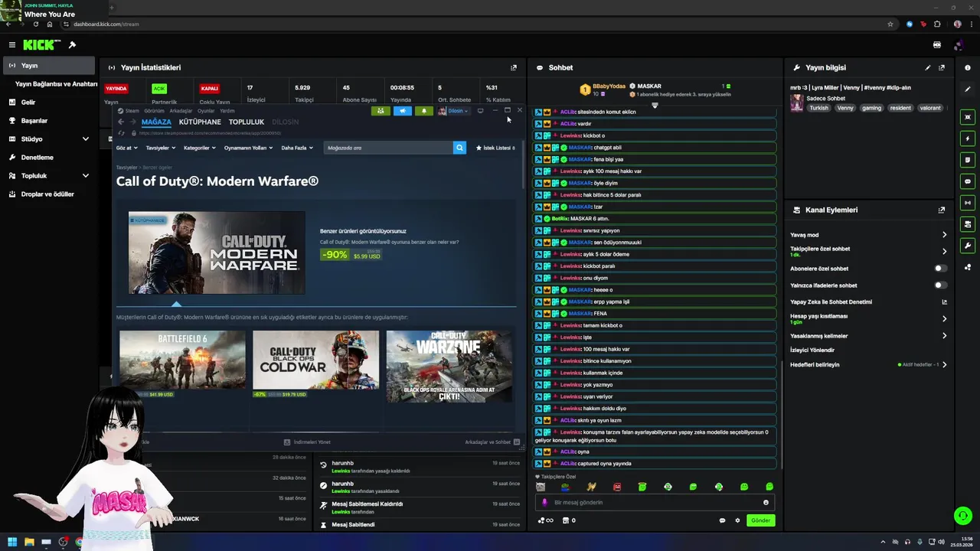
Task: Go back in Steam browser
Action: point(120,122)
